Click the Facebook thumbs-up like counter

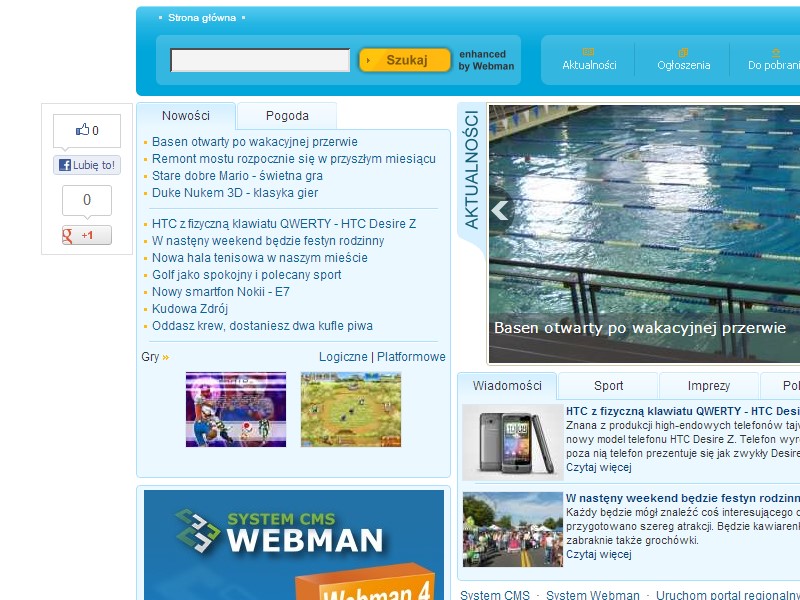87,131
